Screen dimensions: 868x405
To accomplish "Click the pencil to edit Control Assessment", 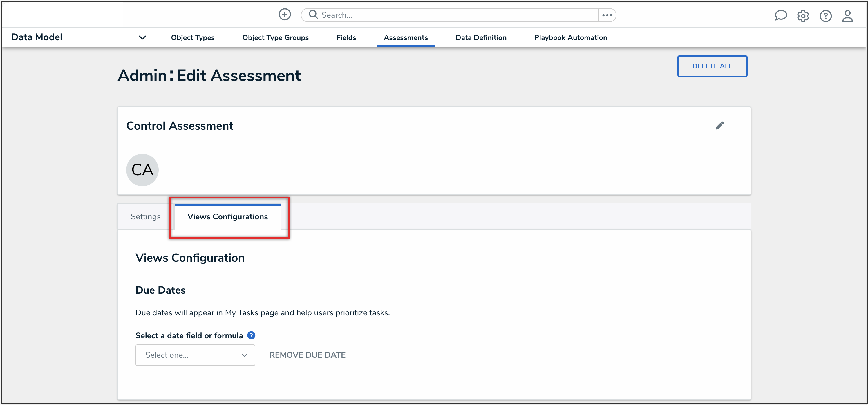I will coord(720,125).
